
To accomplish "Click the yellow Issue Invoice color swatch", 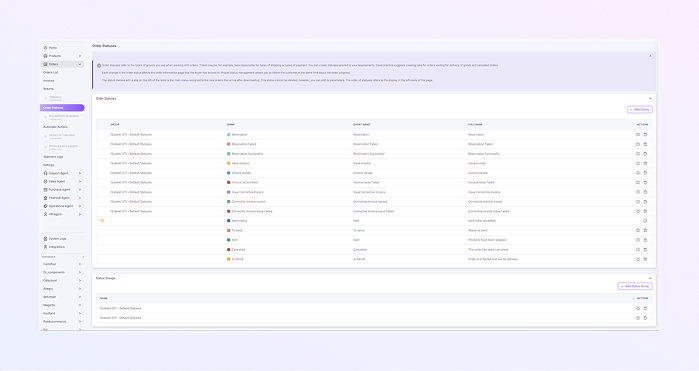I will coord(229,163).
